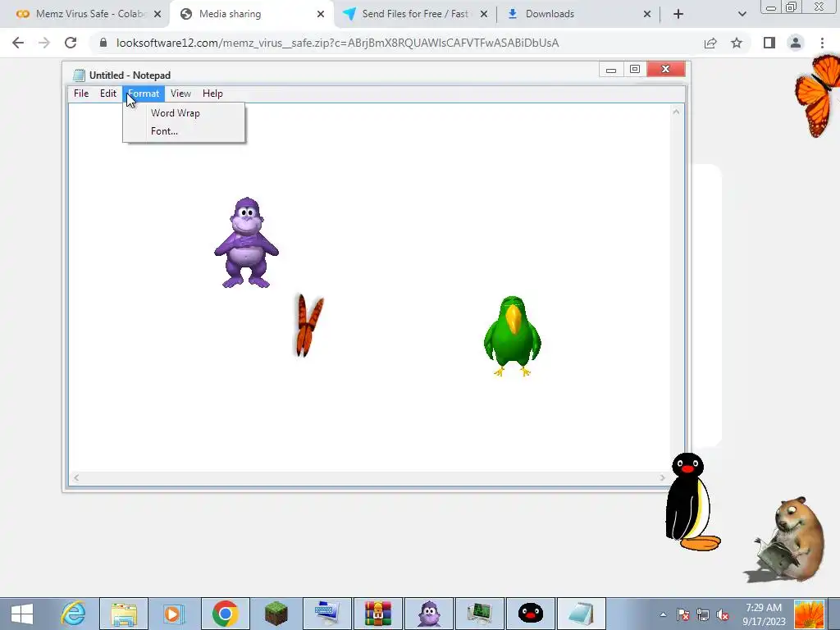Open the Notepad Edit menu
The height and width of the screenshot is (630, 840).
[107, 94]
